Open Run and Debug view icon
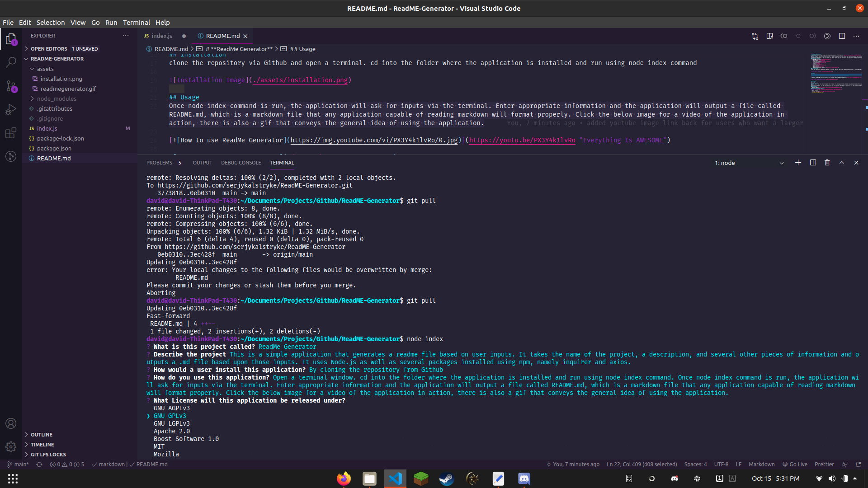 11,109
